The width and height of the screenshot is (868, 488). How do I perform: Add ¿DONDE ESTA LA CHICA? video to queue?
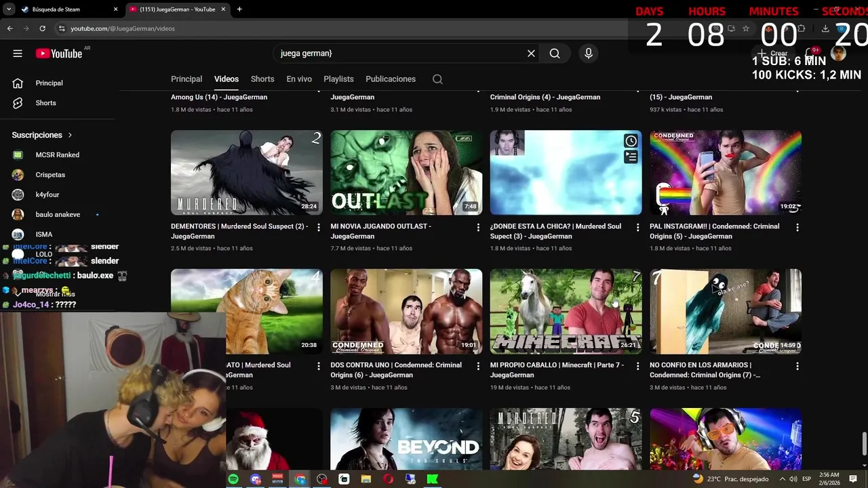[x=631, y=157]
